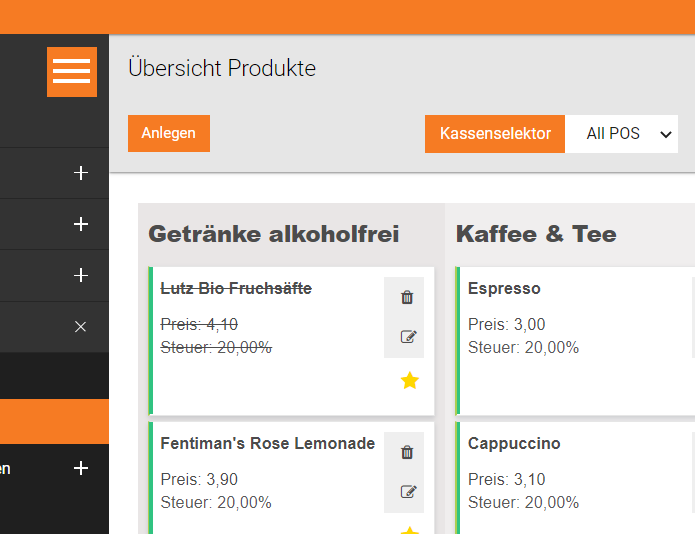Edit Lutz Bio Fruchsäfte with pencil icon

408,337
